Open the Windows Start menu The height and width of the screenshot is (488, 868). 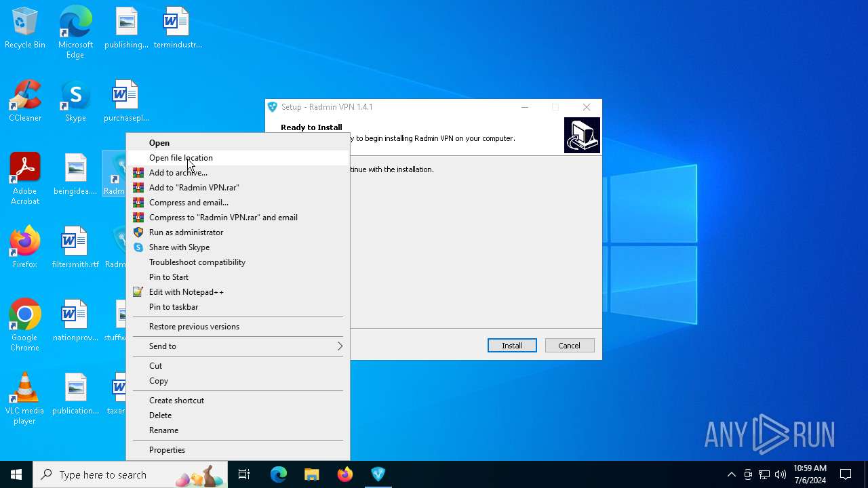click(16, 474)
